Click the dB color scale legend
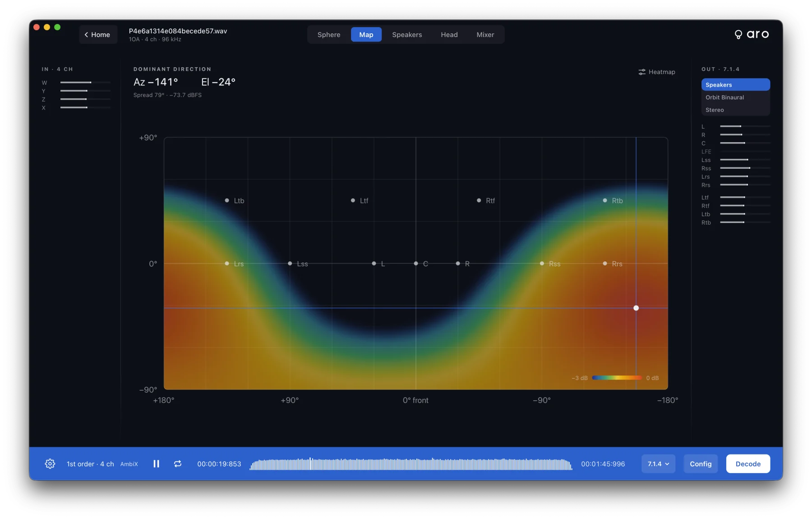 coord(617,378)
